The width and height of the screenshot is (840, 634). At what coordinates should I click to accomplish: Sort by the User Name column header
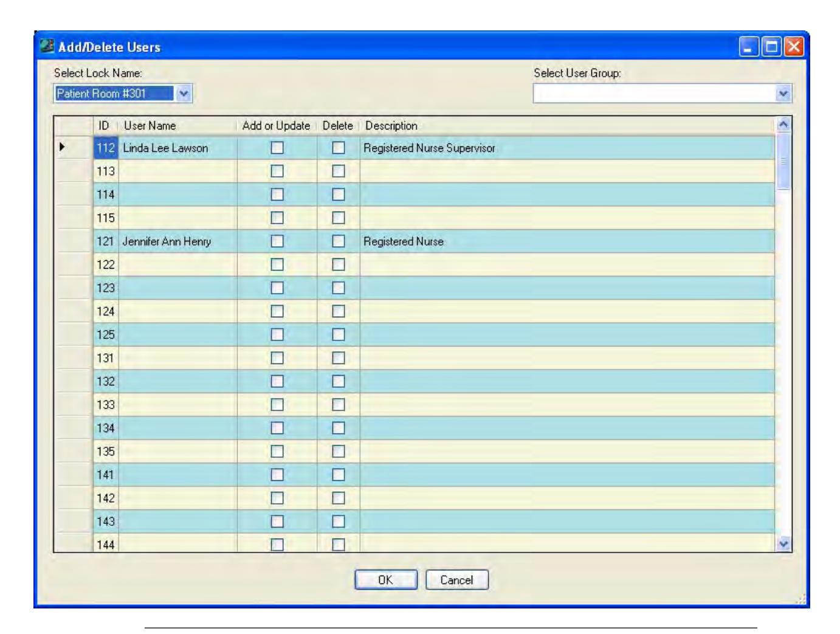click(177, 126)
